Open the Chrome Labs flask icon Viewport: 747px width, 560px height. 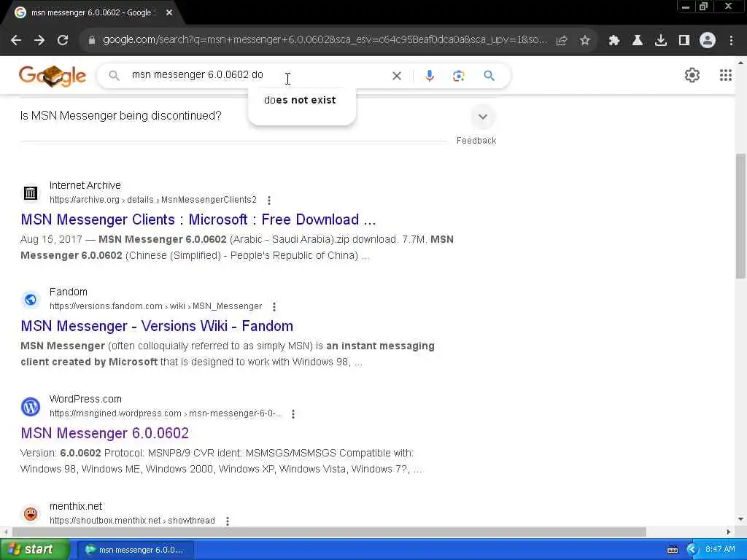(638, 41)
